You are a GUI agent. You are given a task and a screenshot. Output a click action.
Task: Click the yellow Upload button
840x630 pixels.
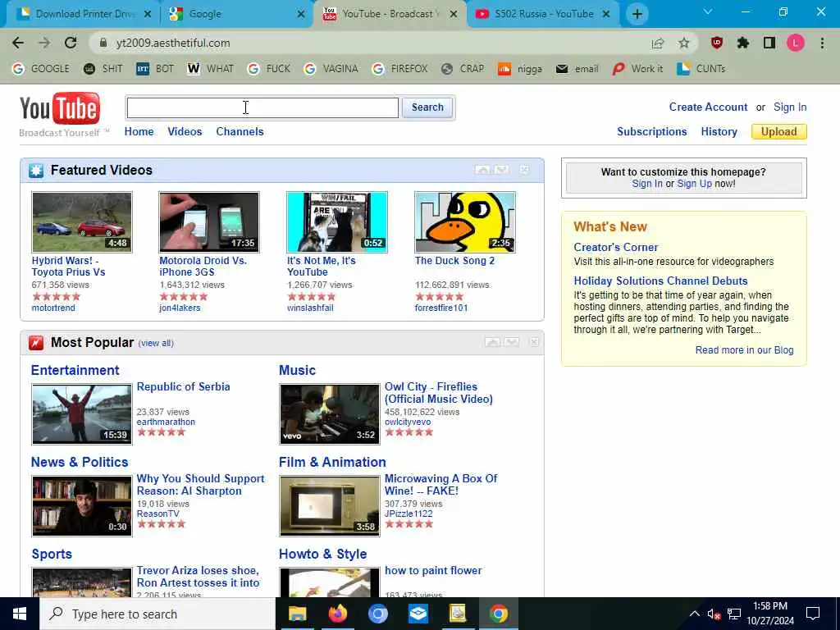pos(779,132)
